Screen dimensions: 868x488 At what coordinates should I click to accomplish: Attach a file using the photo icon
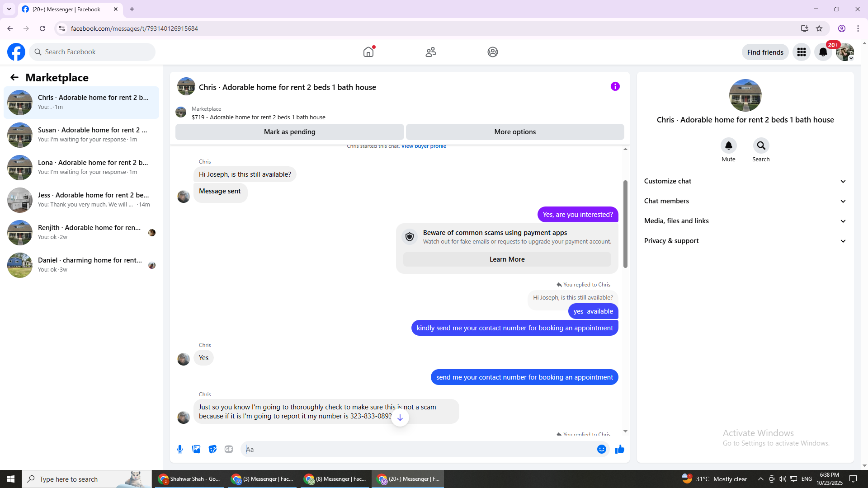pos(196,449)
